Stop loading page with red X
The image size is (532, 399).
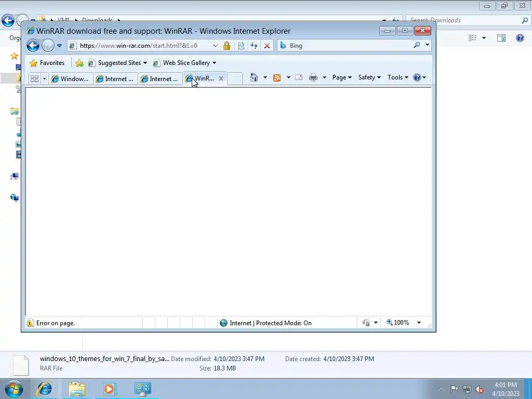[267, 46]
